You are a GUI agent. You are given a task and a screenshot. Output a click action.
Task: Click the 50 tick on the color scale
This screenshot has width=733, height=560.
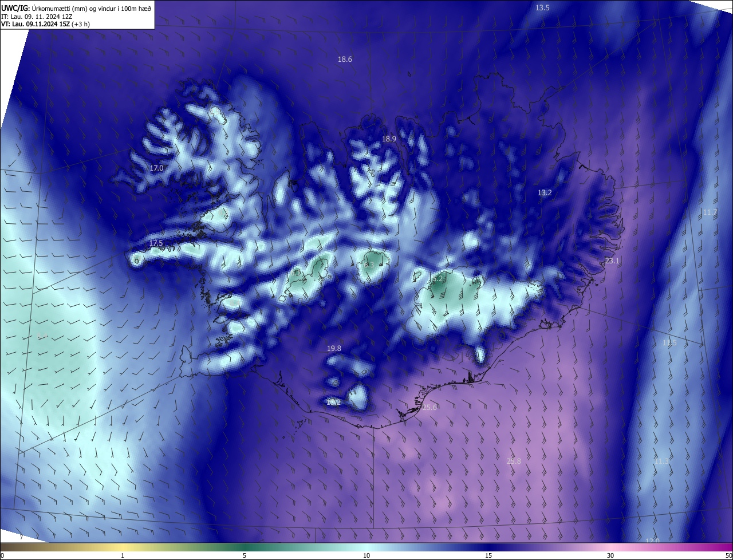[728, 556]
